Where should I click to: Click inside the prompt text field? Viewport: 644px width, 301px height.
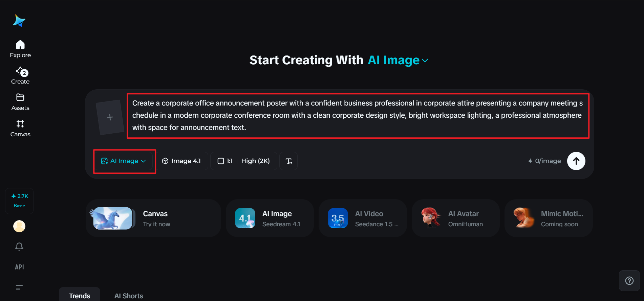coord(358,115)
